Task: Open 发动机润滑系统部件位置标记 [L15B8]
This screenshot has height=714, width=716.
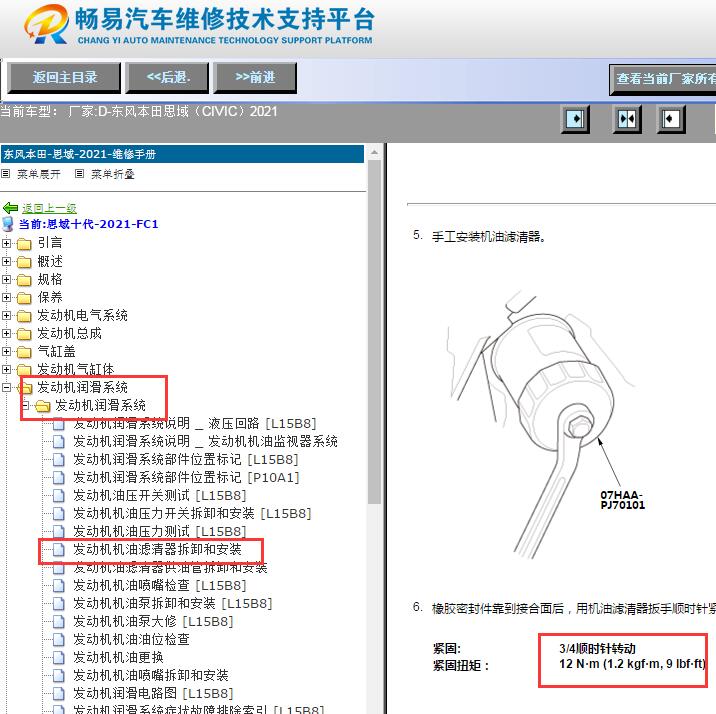Action: (x=186, y=459)
